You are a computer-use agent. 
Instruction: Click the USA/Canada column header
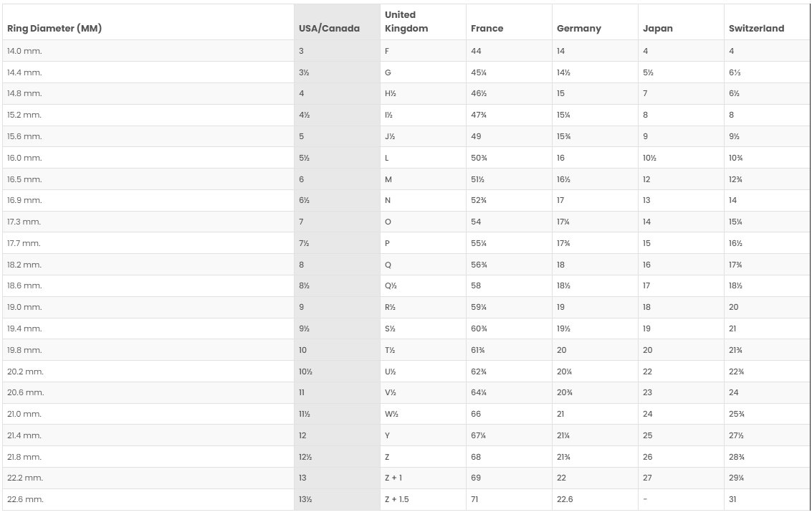click(x=329, y=29)
